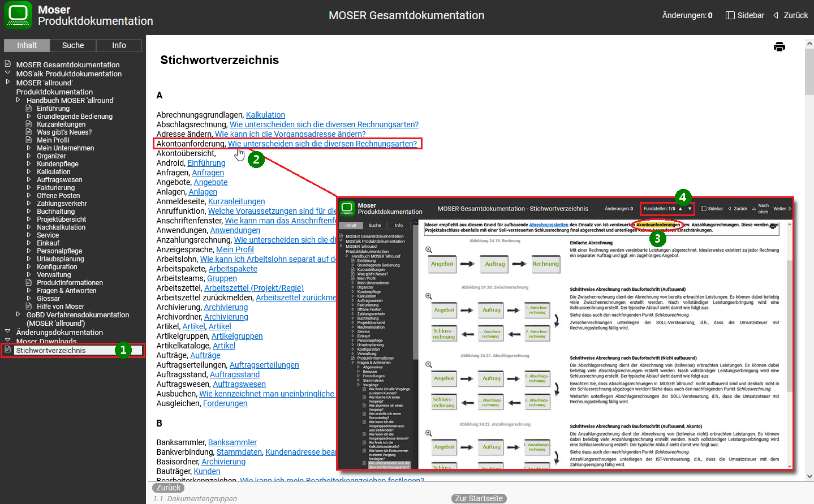Expand the Fragen & Antworten node
Viewport: 814px width, 504px height.
pyautogui.click(x=29, y=290)
